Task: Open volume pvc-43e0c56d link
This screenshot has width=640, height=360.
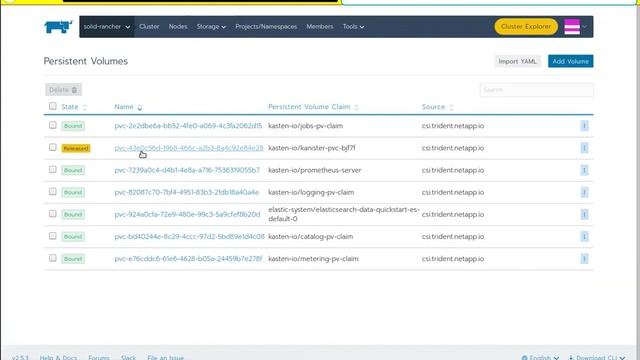Action: pyautogui.click(x=189, y=148)
